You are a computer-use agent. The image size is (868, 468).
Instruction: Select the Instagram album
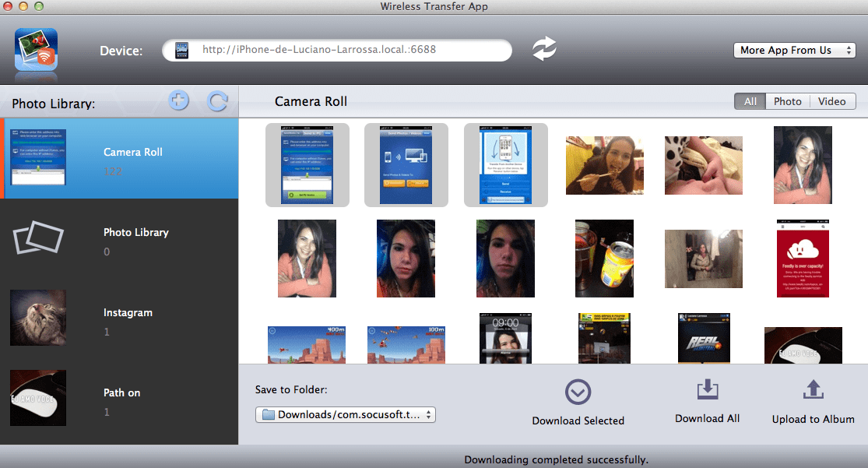(x=119, y=319)
